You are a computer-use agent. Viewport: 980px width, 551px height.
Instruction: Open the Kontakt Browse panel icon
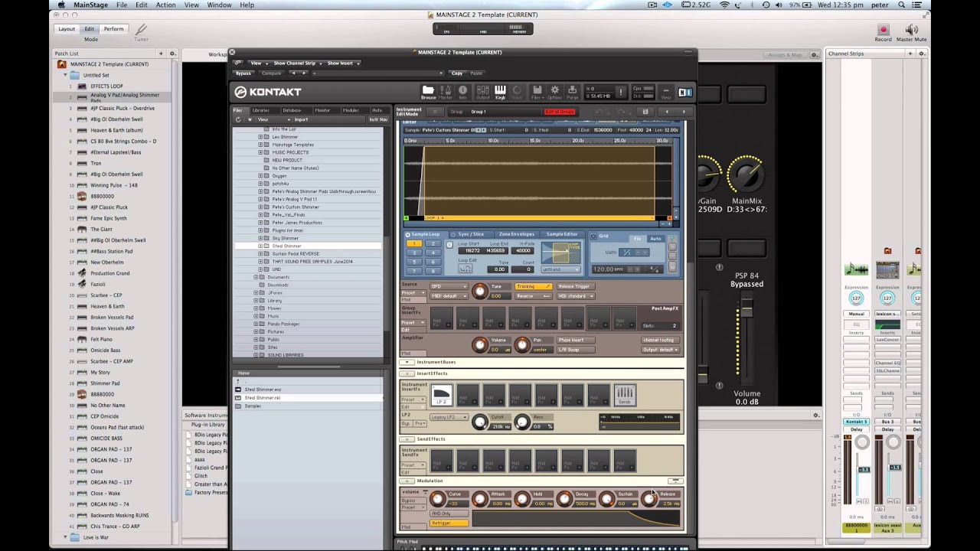point(428,92)
